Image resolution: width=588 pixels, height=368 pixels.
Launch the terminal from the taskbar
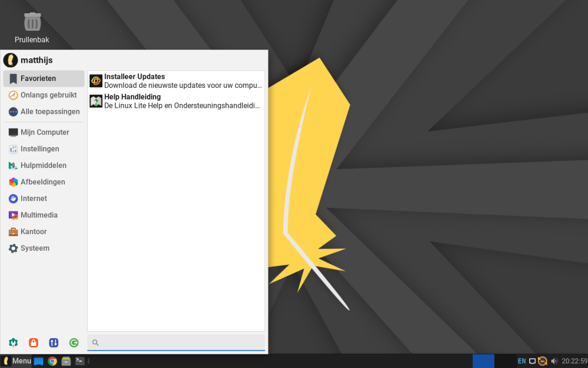[x=80, y=361]
